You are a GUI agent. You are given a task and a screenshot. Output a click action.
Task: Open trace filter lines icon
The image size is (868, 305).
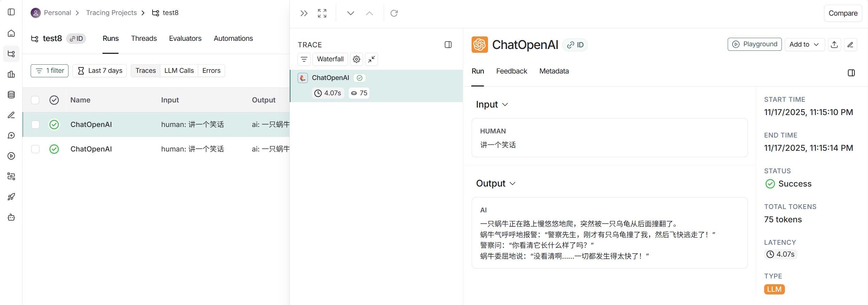[x=304, y=59]
